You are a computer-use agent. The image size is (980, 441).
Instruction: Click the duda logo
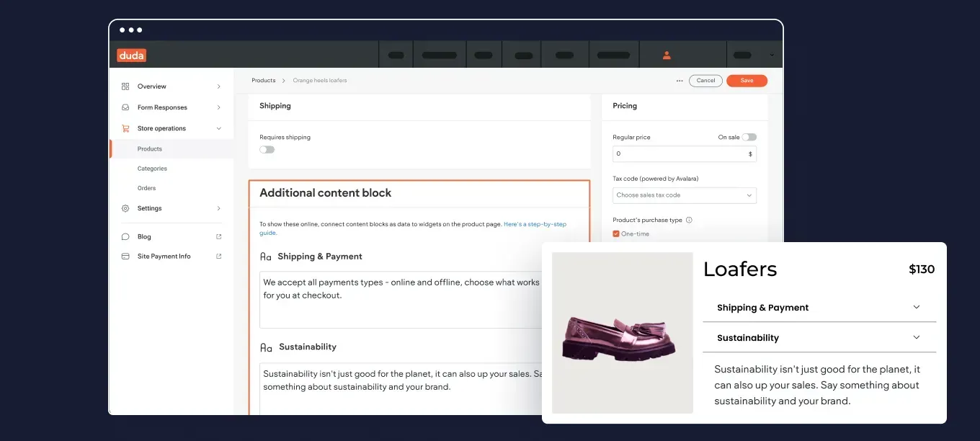click(131, 55)
